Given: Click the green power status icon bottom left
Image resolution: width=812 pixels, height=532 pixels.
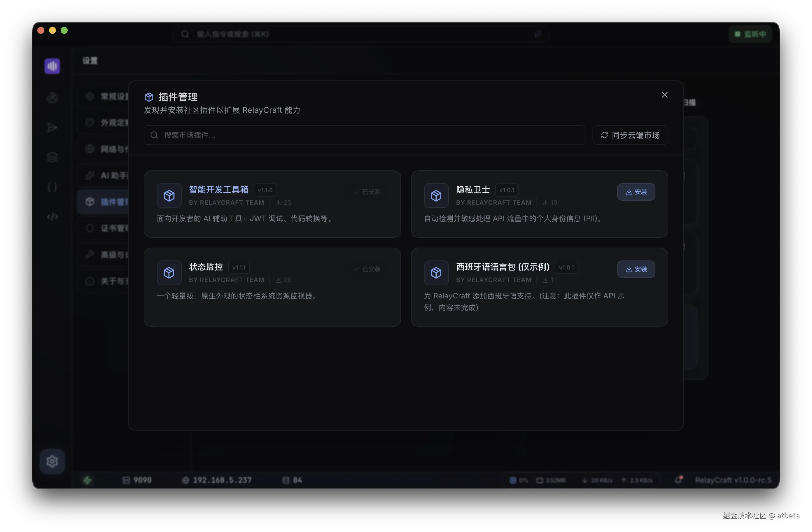Looking at the screenshot, I should (x=88, y=480).
